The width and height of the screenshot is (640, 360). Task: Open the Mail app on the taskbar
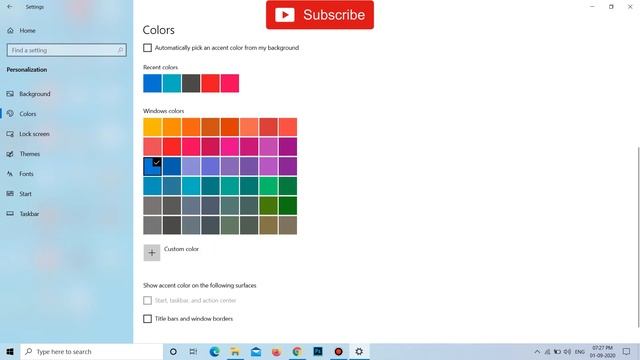click(256, 351)
